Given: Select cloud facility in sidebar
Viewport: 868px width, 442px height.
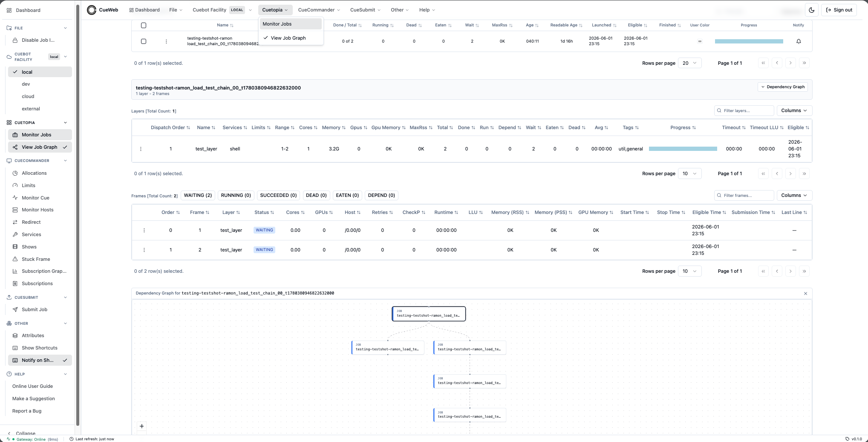Looking at the screenshot, I should pyautogui.click(x=40, y=96).
